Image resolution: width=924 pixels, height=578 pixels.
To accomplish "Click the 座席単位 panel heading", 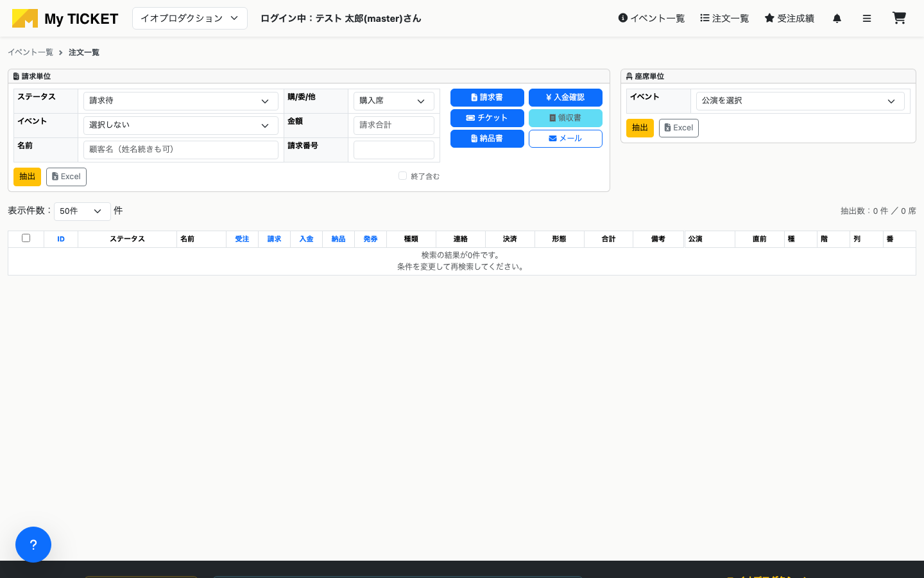I will (645, 76).
